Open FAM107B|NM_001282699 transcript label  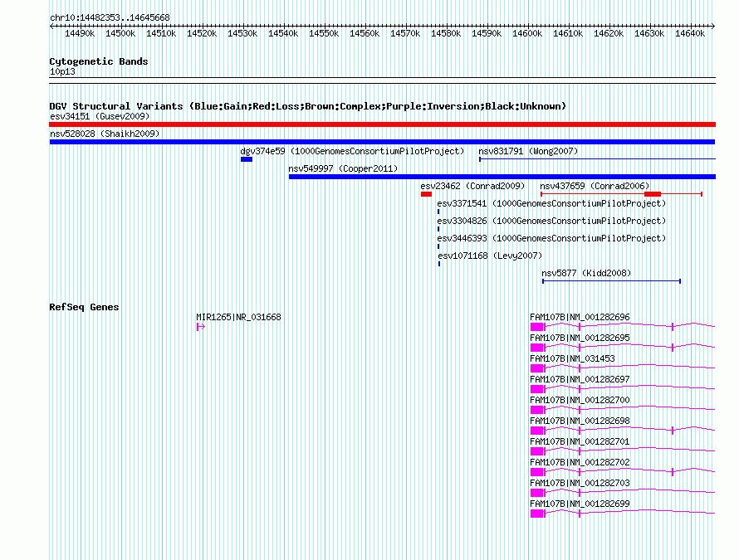point(580,504)
